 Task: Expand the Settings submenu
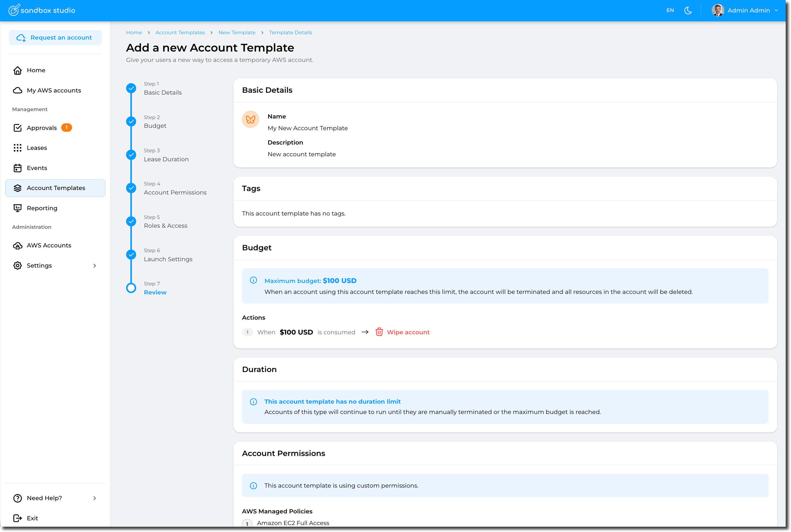[94, 266]
